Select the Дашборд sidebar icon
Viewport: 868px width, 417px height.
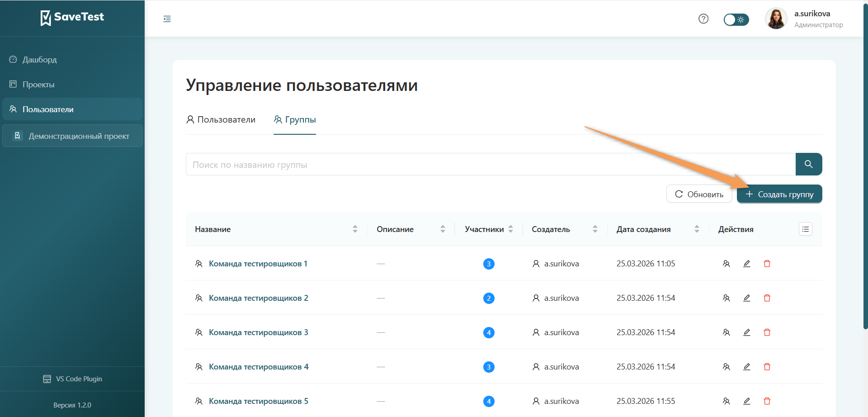pos(12,59)
